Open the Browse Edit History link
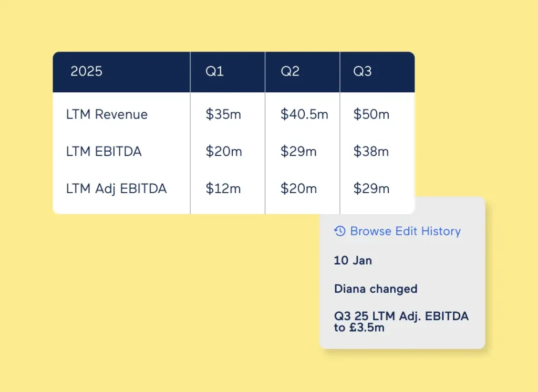Image resolution: width=538 pixels, height=392 pixels. tap(405, 231)
